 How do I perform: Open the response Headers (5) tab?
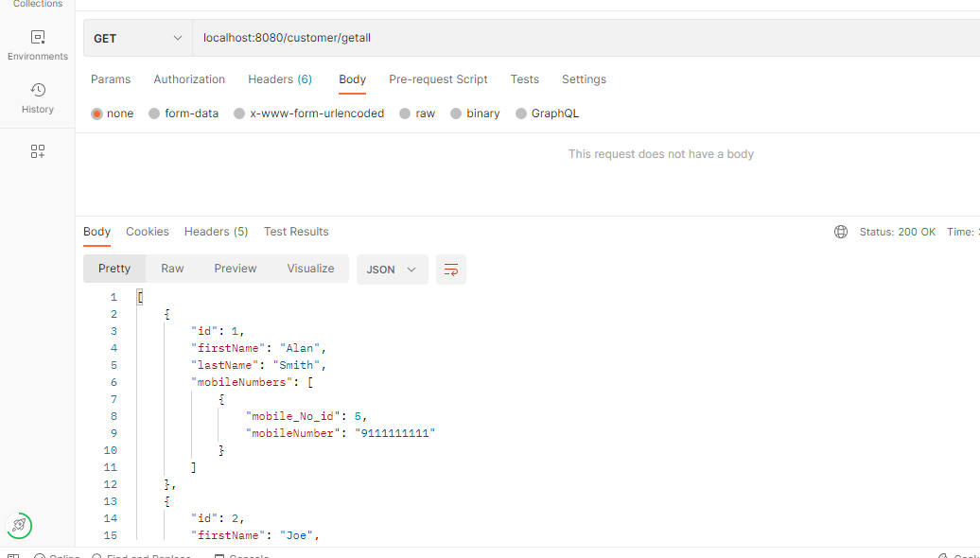click(x=217, y=232)
